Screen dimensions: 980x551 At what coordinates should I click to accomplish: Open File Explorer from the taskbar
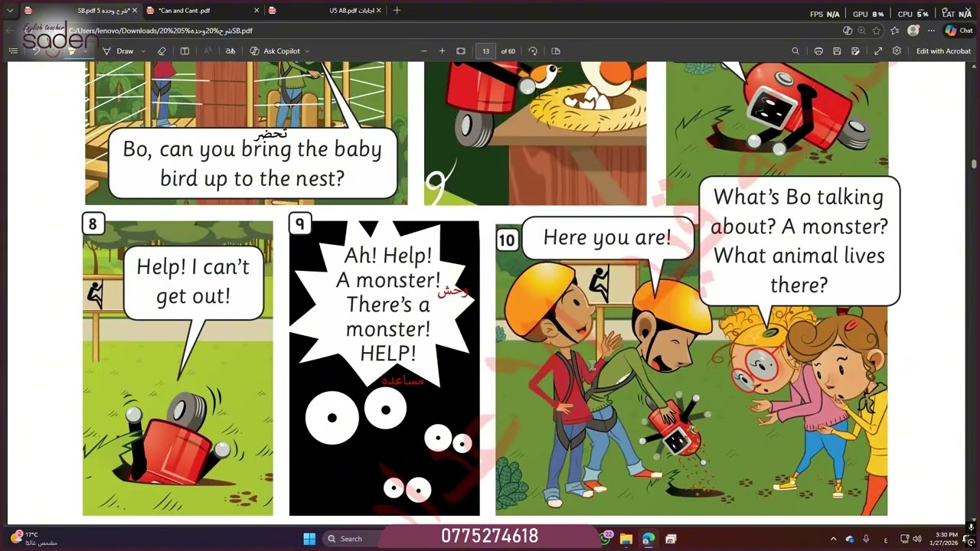click(626, 539)
